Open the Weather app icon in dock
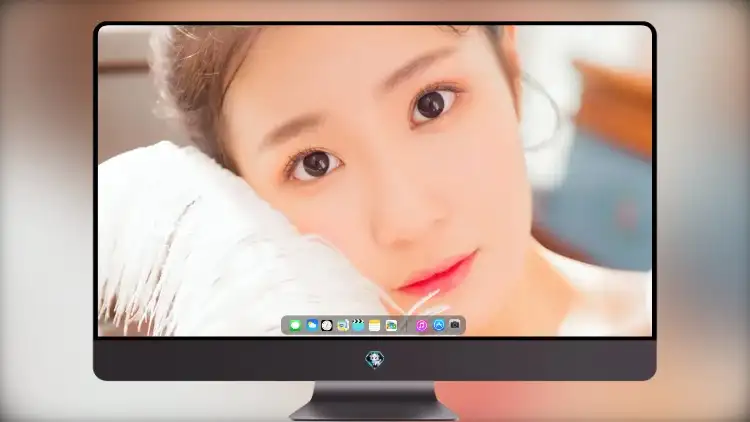 312,325
